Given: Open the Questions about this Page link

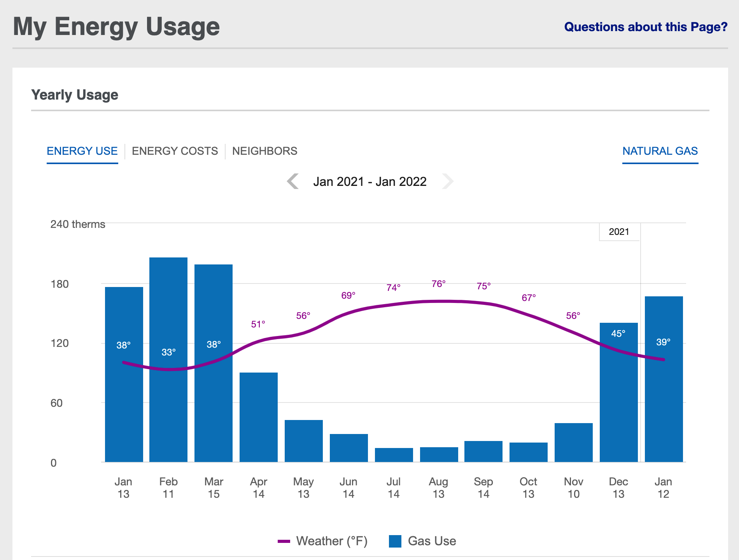Looking at the screenshot, I should click(646, 27).
